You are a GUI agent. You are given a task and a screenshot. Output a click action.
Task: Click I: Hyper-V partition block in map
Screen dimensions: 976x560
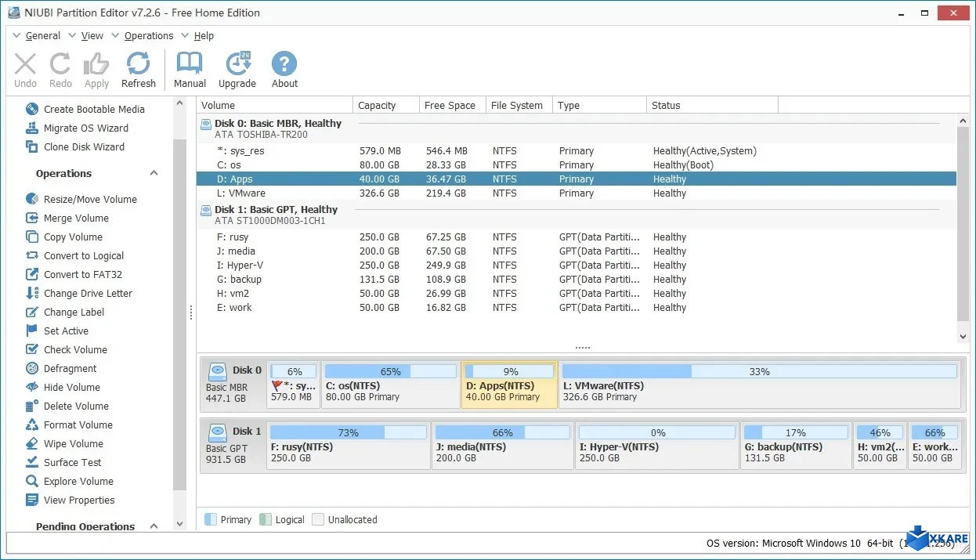(657, 445)
